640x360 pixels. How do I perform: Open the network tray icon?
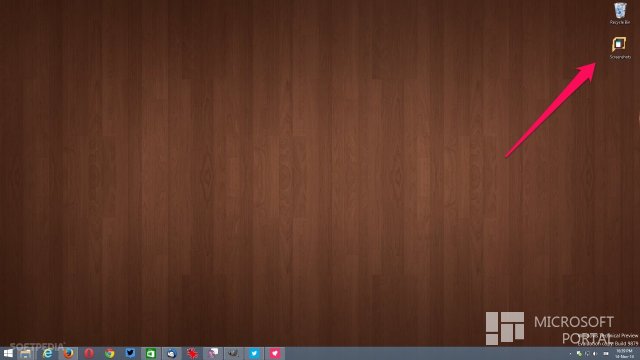pos(587,353)
